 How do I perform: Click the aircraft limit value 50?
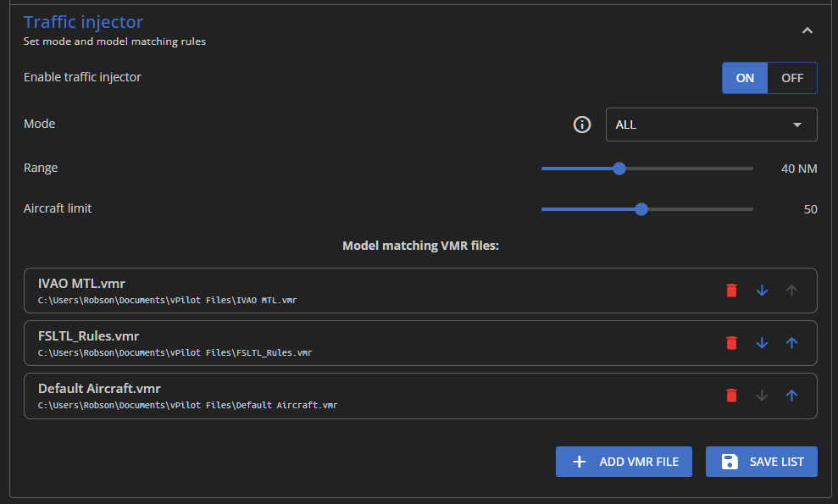pos(811,209)
